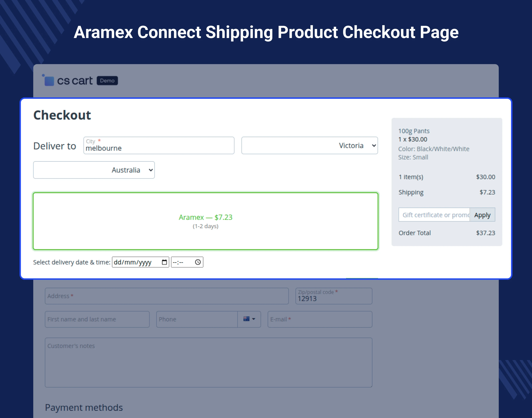Expand the phone country code dropdown

coord(253,319)
